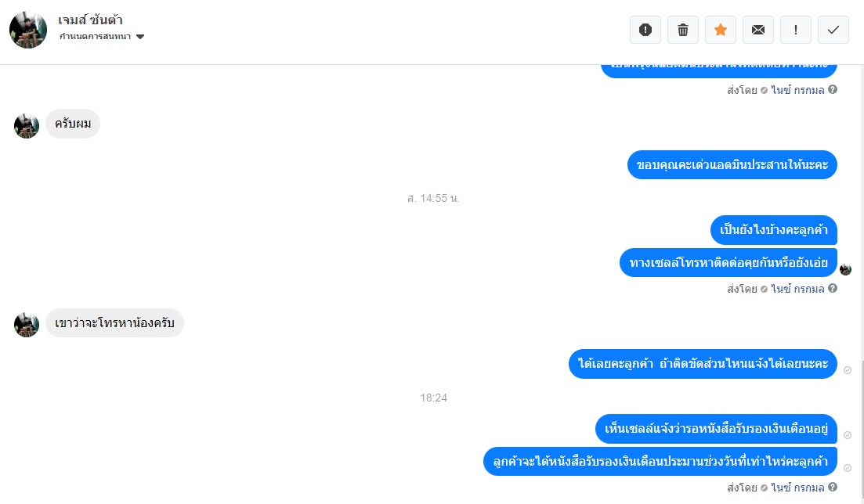Click the exclamation mark priority icon
The width and height of the screenshot is (864, 504).
tap(796, 30)
